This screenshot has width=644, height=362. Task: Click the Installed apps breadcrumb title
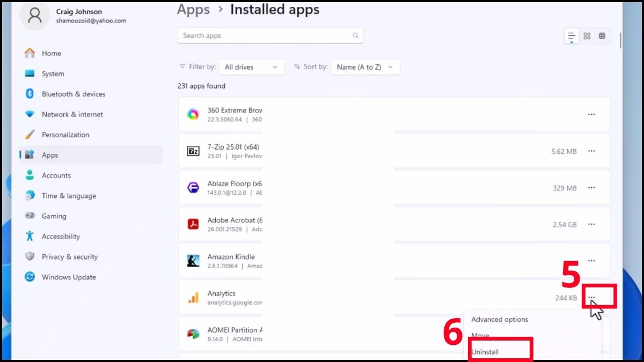275,10
